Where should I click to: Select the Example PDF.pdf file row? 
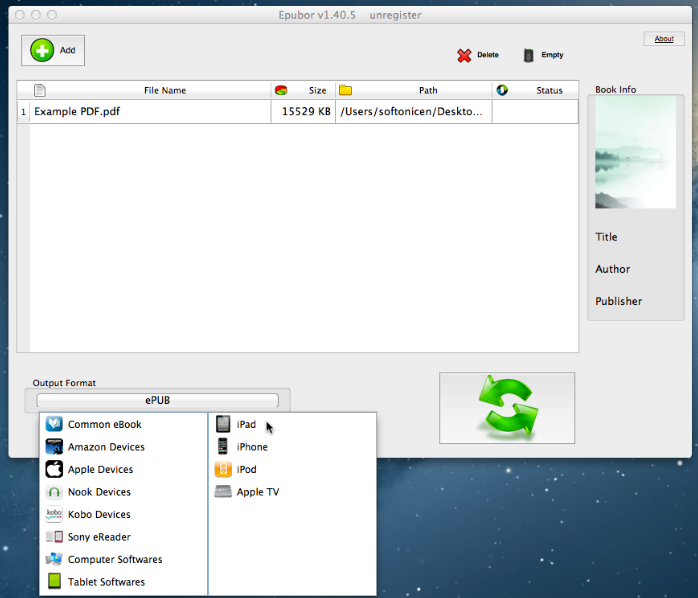[x=150, y=112]
